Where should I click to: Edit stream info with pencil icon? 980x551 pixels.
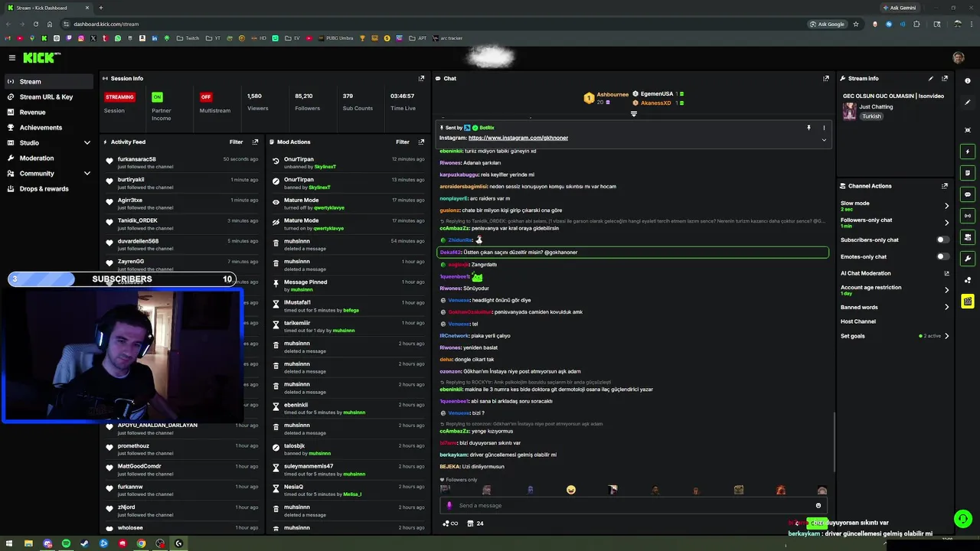tap(931, 78)
